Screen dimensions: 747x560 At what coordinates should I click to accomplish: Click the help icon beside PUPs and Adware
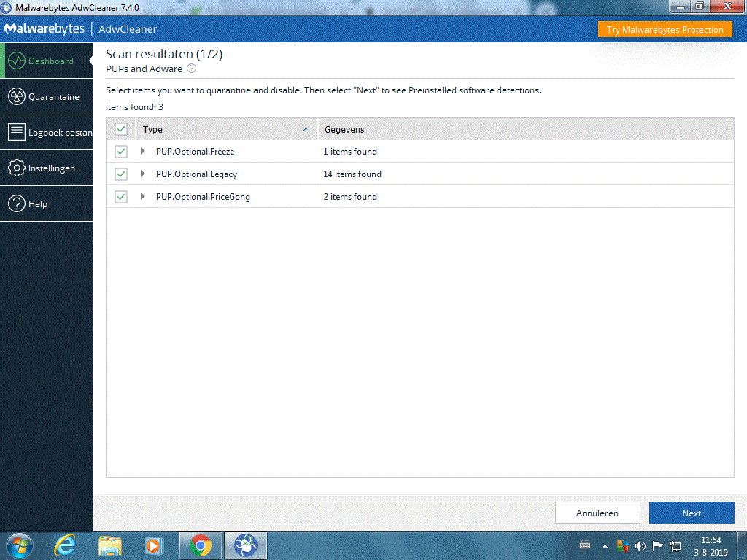[192, 69]
